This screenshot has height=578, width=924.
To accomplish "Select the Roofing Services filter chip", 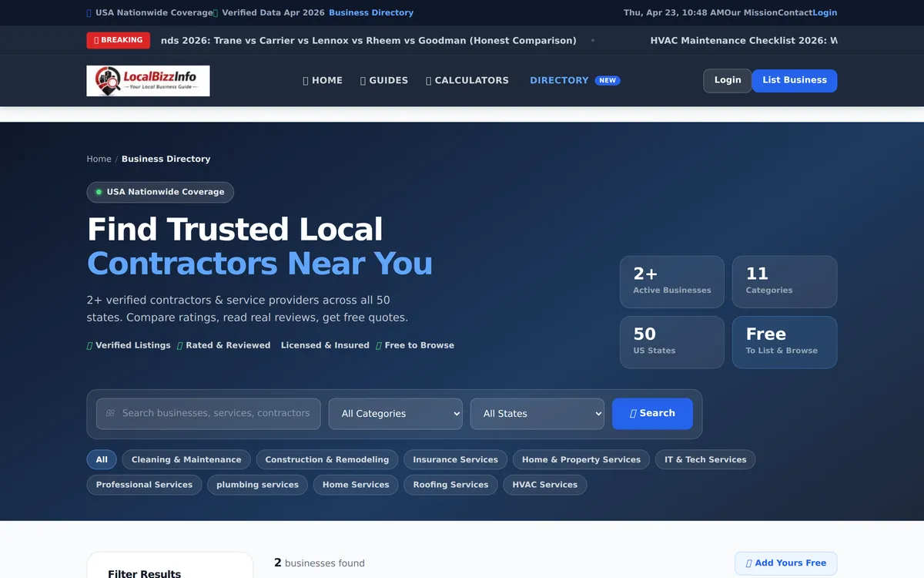I will pyautogui.click(x=450, y=485).
